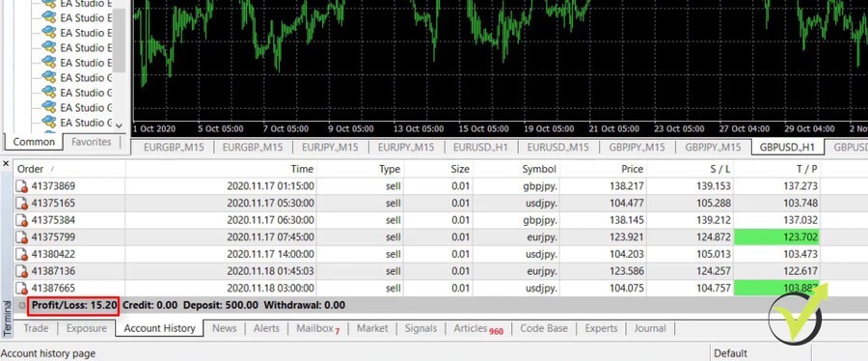Switch to the Journal tab

[650, 328]
